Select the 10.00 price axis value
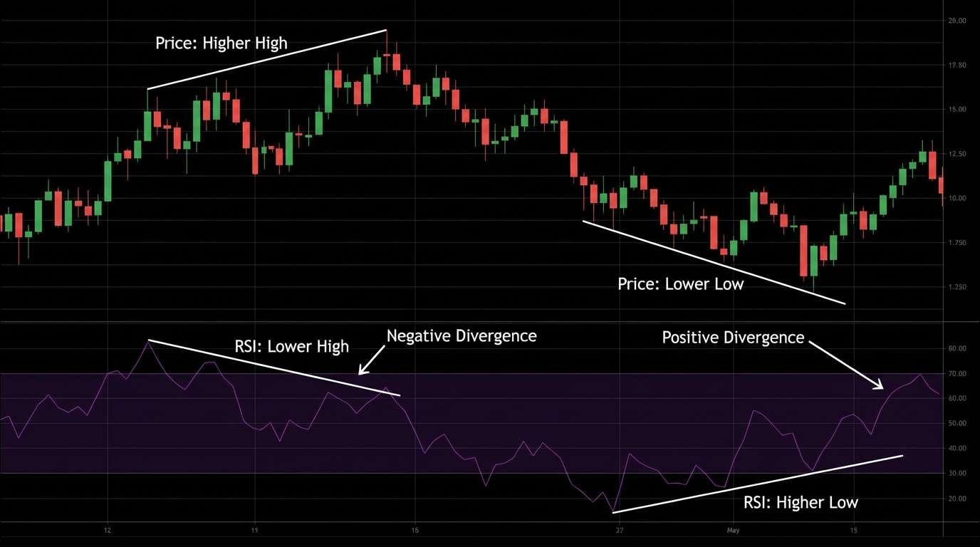 click(956, 198)
